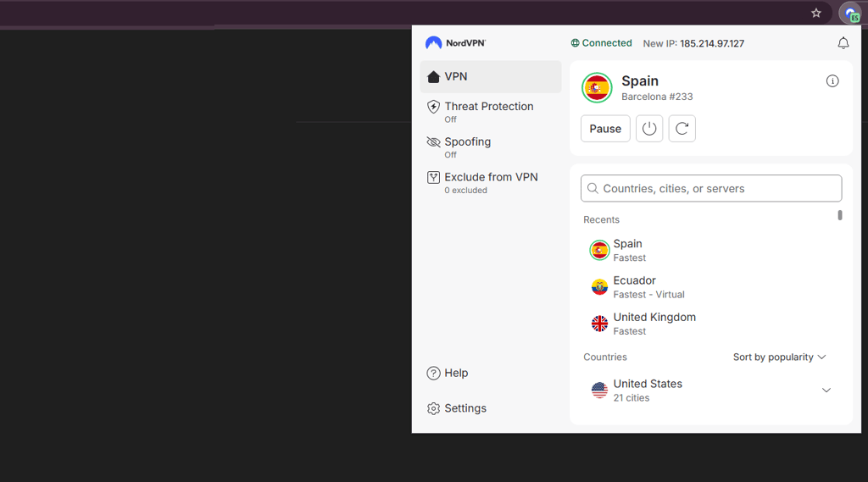Viewport: 868px width, 482px height.
Task: Click the Spain flag in Recents
Action: pos(599,250)
